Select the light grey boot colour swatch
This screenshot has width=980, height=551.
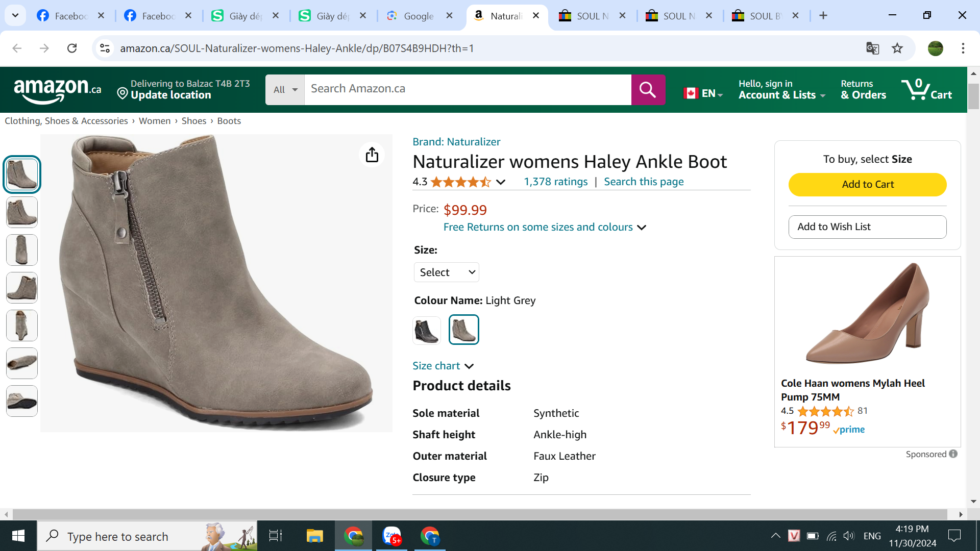[x=463, y=330]
